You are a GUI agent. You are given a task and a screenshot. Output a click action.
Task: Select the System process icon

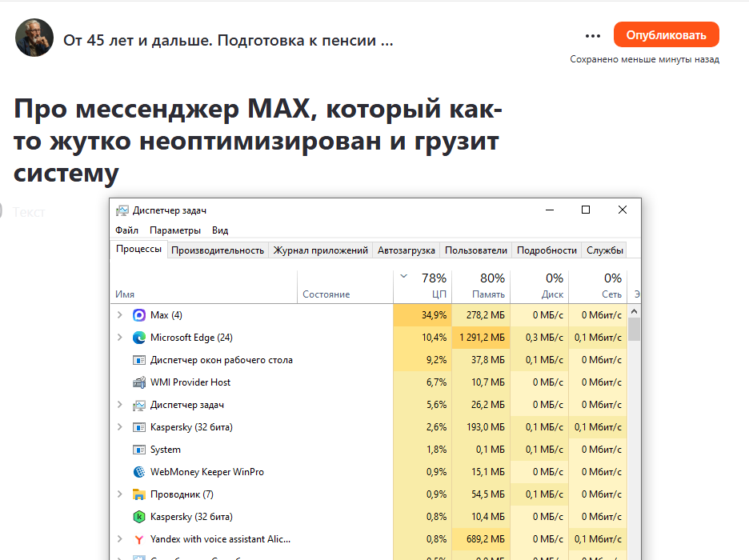click(x=139, y=450)
